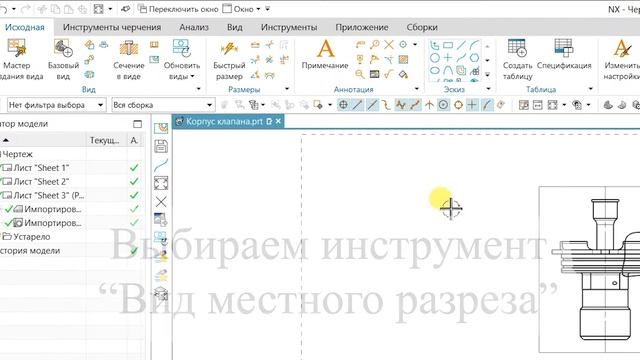Screen dimensions: 640x360
Task: Switch to the Анализ tab
Action: click(x=194, y=27)
